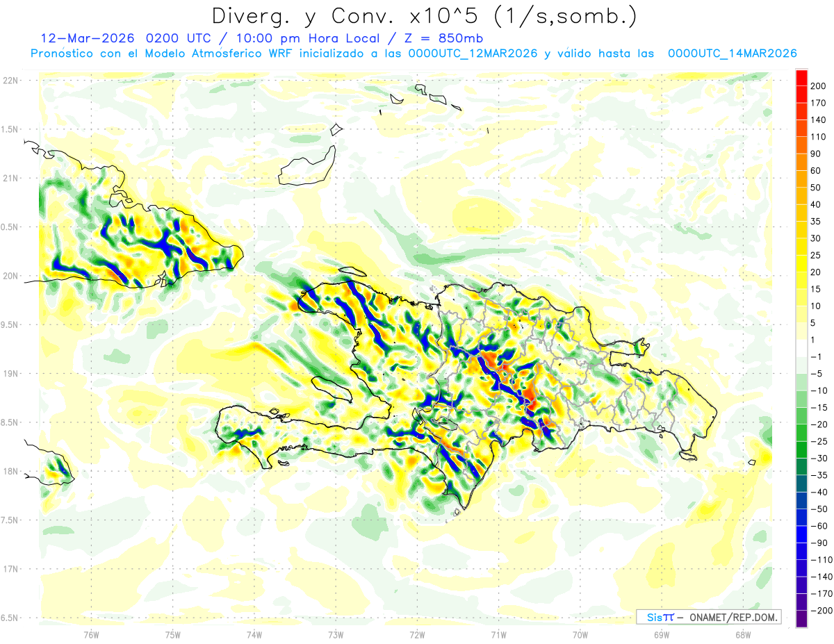Click the '-200' color bar value
Viewport: 834px width, 644px height.
(x=822, y=611)
